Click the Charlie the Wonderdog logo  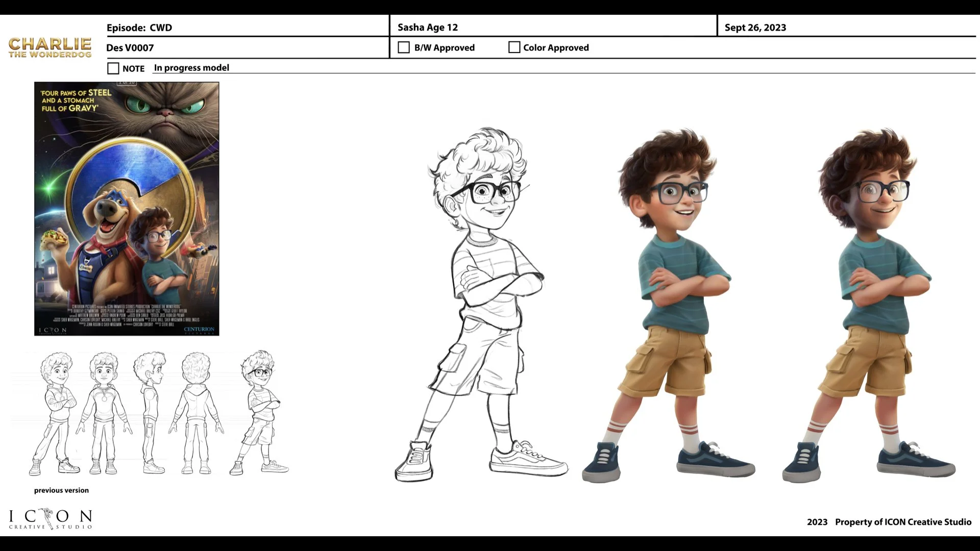(x=50, y=47)
